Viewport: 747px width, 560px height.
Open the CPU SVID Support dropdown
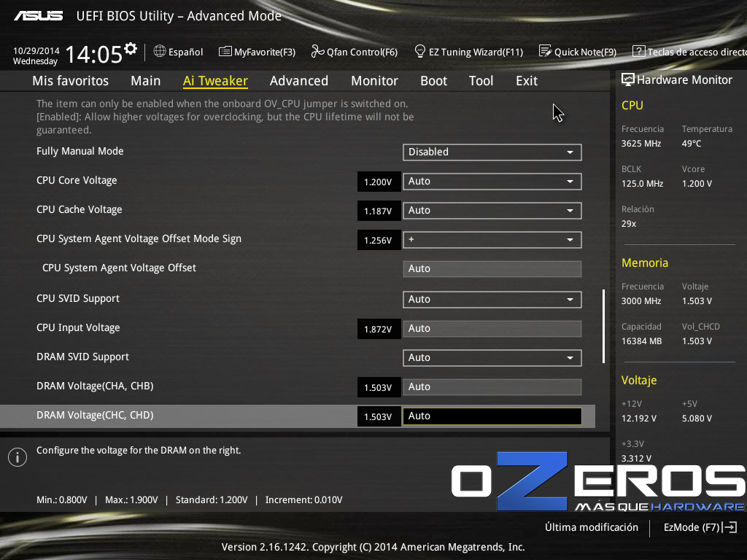pyautogui.click(x=492, y=300)
